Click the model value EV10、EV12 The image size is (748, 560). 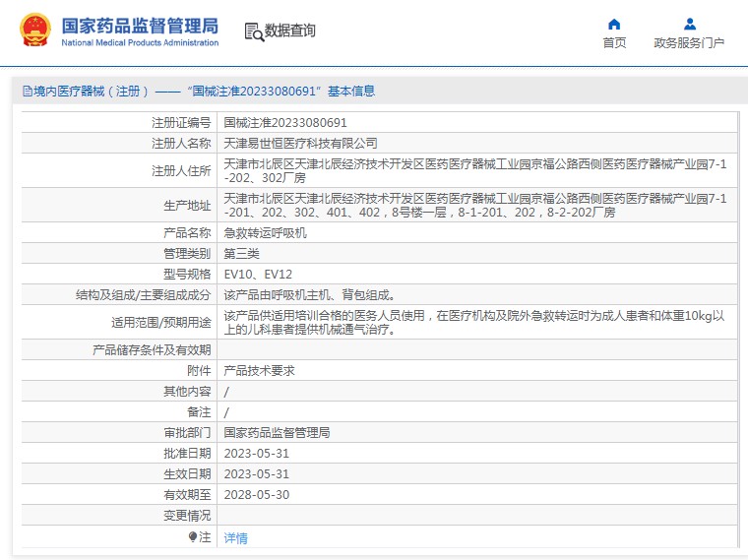258,274
